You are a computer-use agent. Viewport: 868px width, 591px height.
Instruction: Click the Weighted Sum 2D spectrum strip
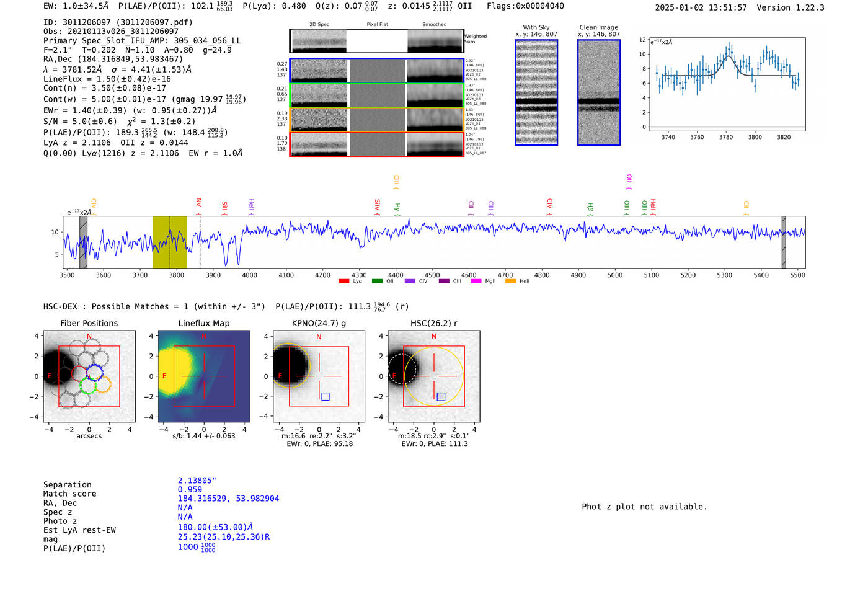(377, 41)
